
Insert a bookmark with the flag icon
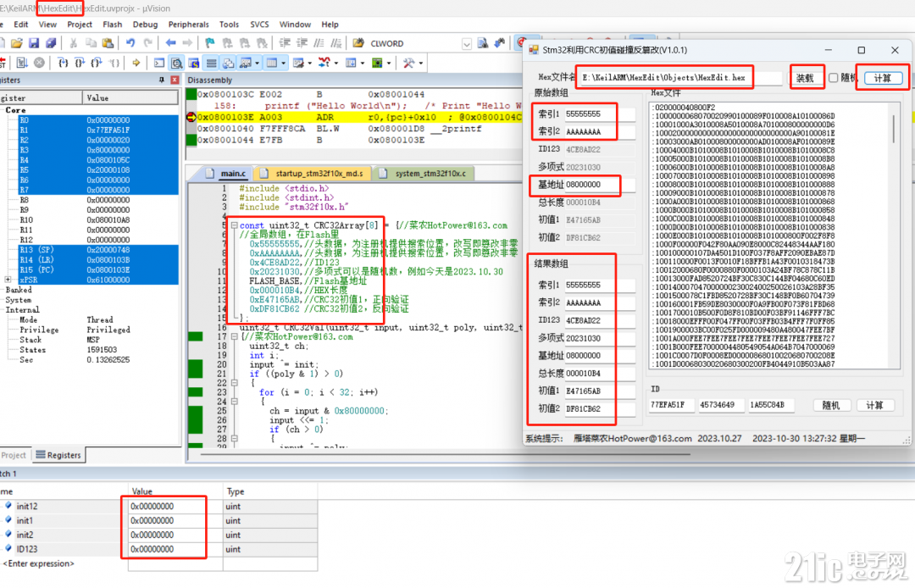[210, 43]
